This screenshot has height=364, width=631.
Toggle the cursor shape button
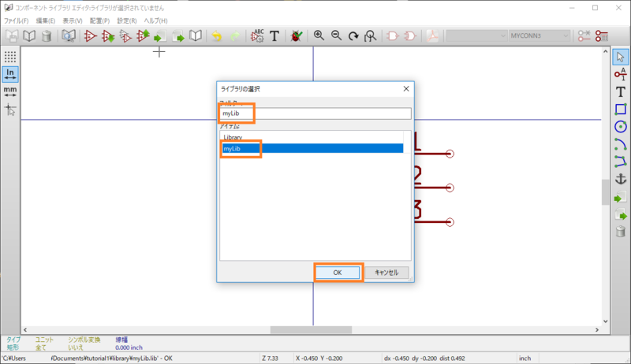[10, 110]
